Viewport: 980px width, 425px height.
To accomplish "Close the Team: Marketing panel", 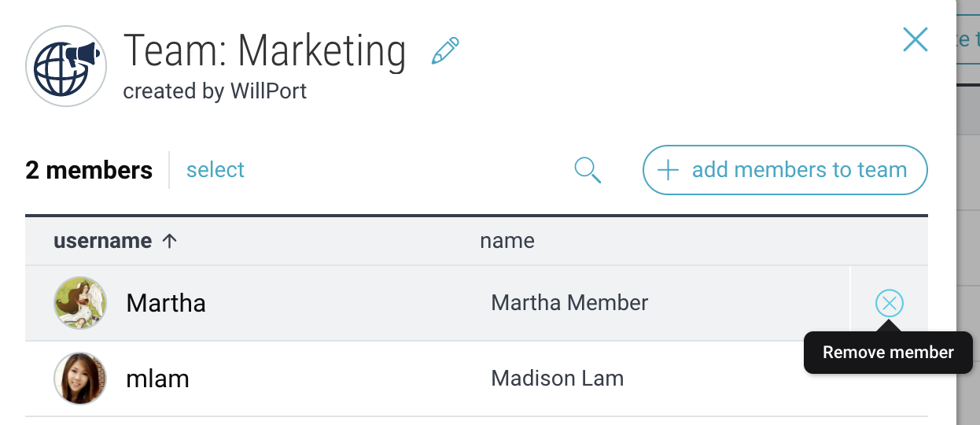I will coord(916,39).
